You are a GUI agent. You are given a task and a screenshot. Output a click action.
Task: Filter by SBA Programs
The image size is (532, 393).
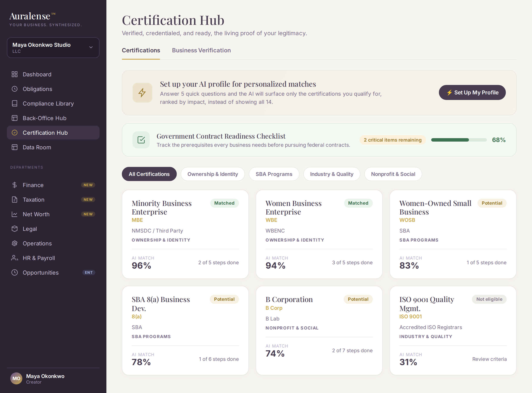point(274,174)
